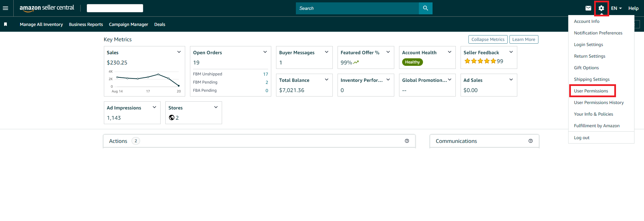Click into the Search input field
This screenshot has height=221, width=644.
357,8
